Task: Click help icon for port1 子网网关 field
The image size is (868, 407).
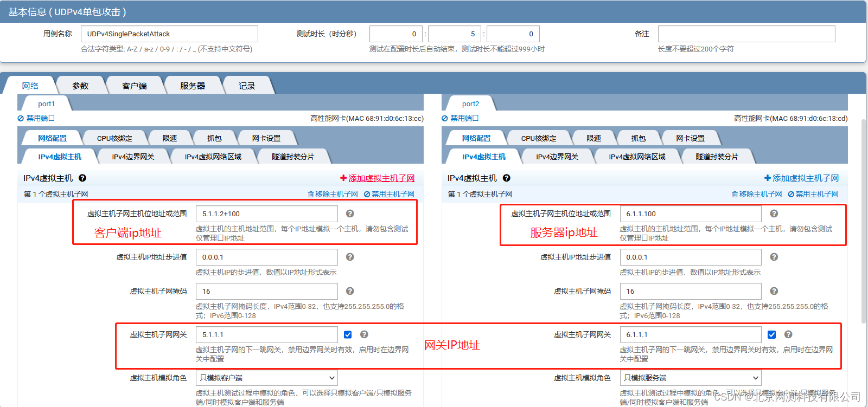Action: pyautogui.click(x=364, y=334)
